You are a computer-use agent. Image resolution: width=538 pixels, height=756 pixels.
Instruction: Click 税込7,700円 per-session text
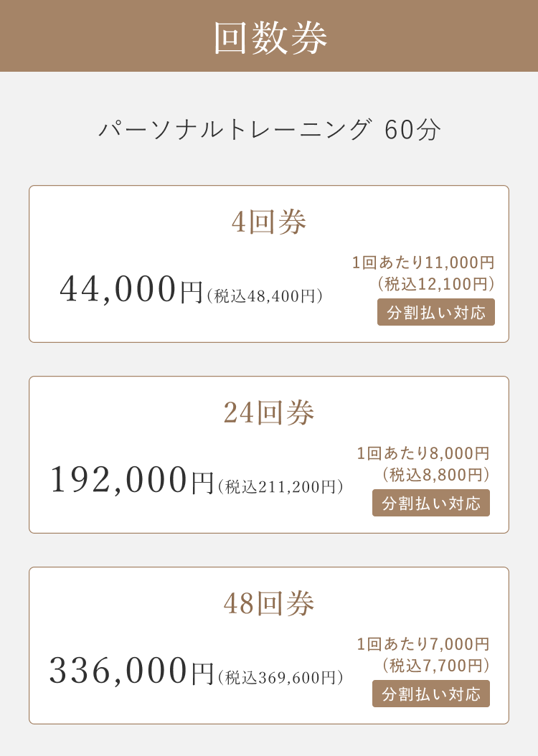[435, 666]
